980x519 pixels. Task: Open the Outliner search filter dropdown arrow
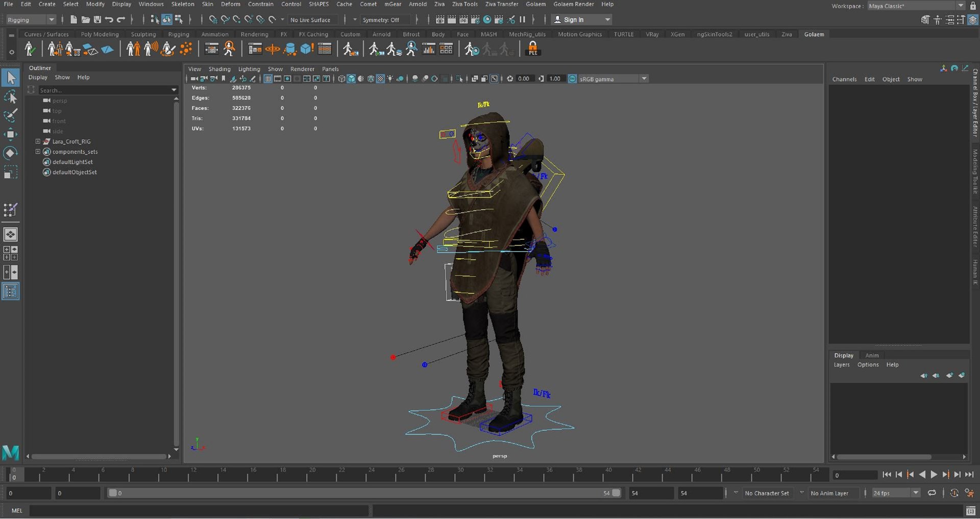tap(174, 90)
